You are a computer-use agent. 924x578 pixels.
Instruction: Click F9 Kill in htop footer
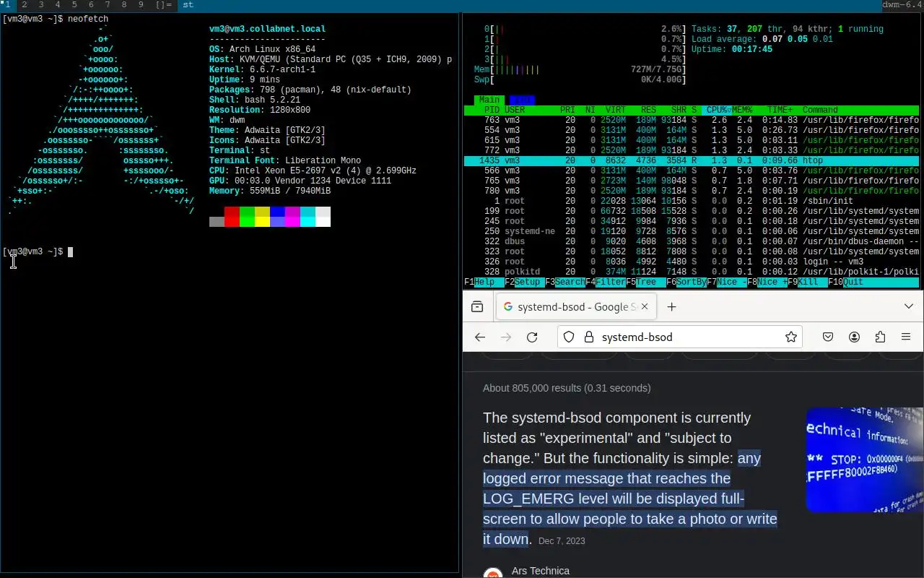pos(808,282)
